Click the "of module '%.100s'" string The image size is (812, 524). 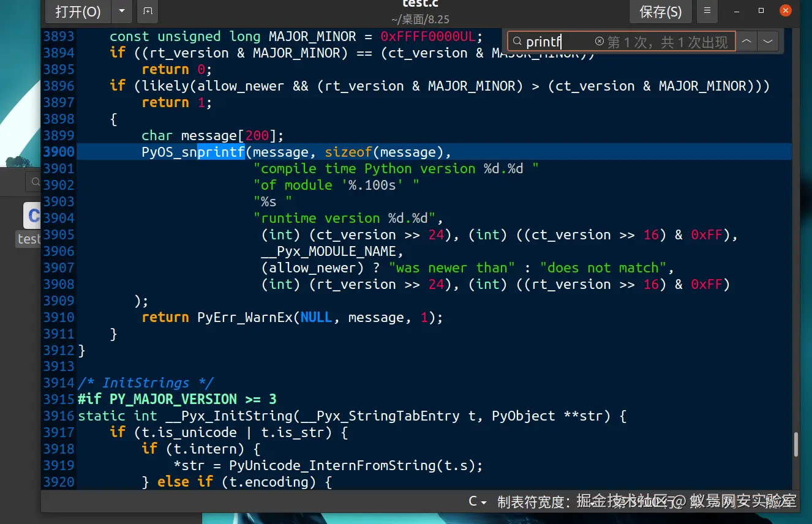pyautogui.click(x=336, y=185)
